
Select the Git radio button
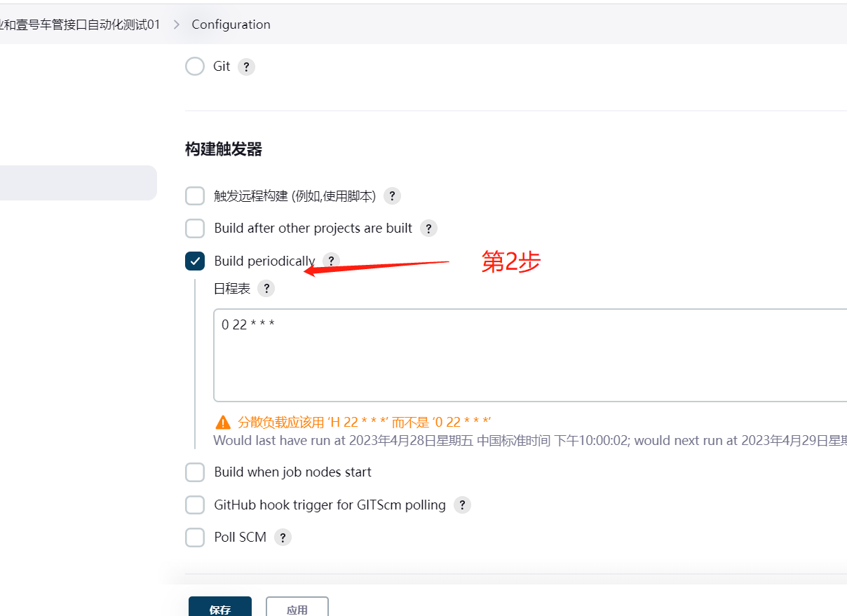point(195,67)
